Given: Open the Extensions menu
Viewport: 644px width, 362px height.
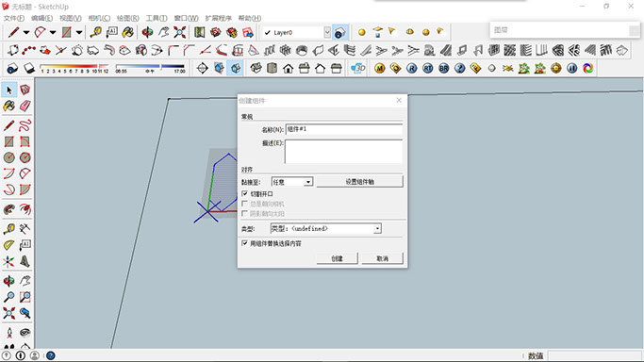Looking at the screenshot, I should click(218, 18).
